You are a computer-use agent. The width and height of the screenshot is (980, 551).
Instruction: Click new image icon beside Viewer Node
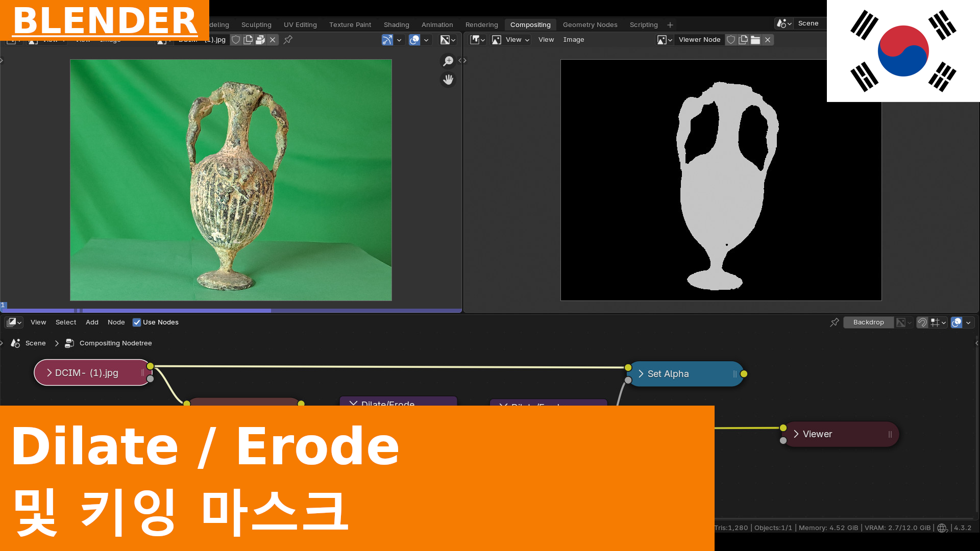[x=743, y=40]
